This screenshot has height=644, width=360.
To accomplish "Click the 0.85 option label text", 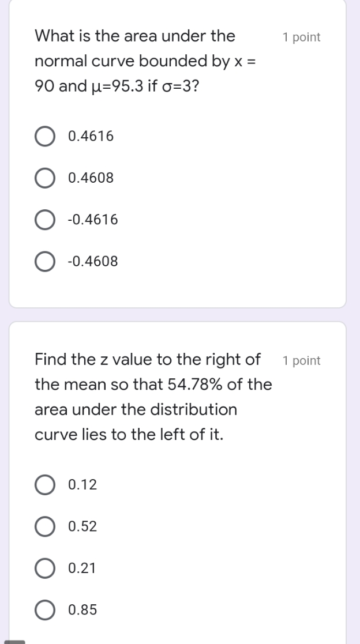I will click(x=83, y=609).
